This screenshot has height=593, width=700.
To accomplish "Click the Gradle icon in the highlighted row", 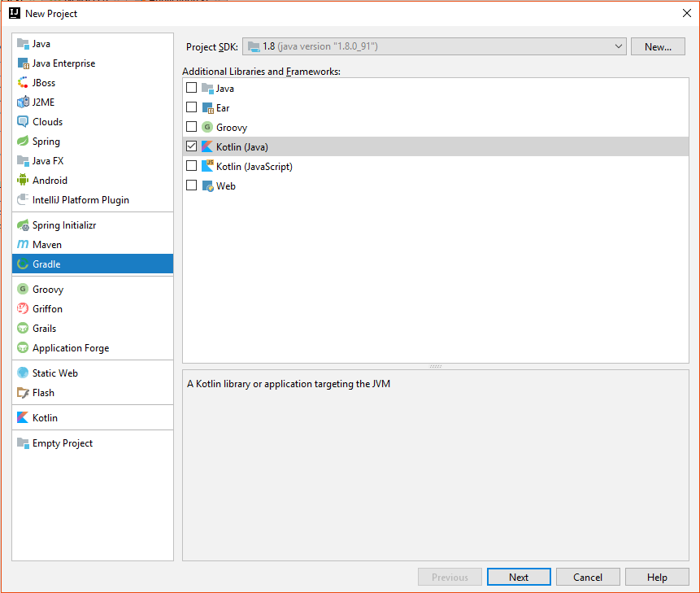I will click(x=23, y=264).
